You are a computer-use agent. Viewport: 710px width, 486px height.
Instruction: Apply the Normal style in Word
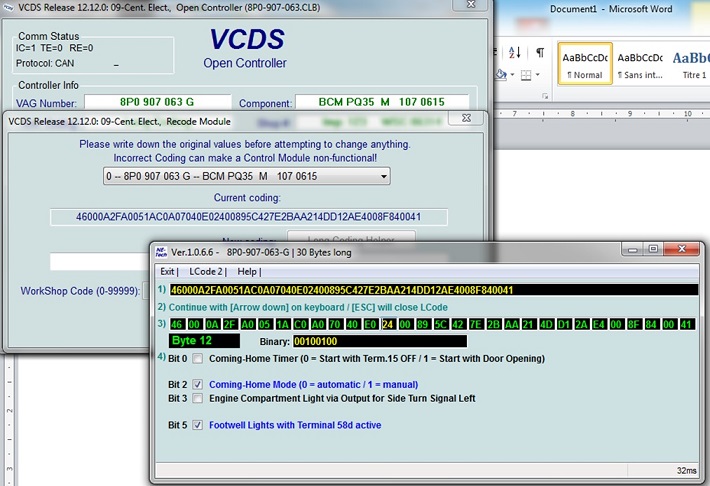coord(585,64)
